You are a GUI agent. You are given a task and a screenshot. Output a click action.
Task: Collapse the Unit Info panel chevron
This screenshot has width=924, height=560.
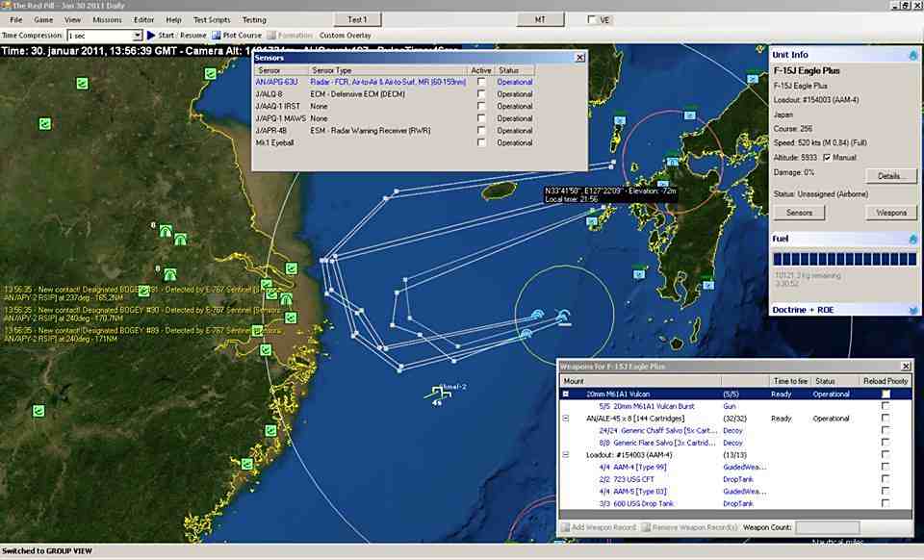coord(912,55)
